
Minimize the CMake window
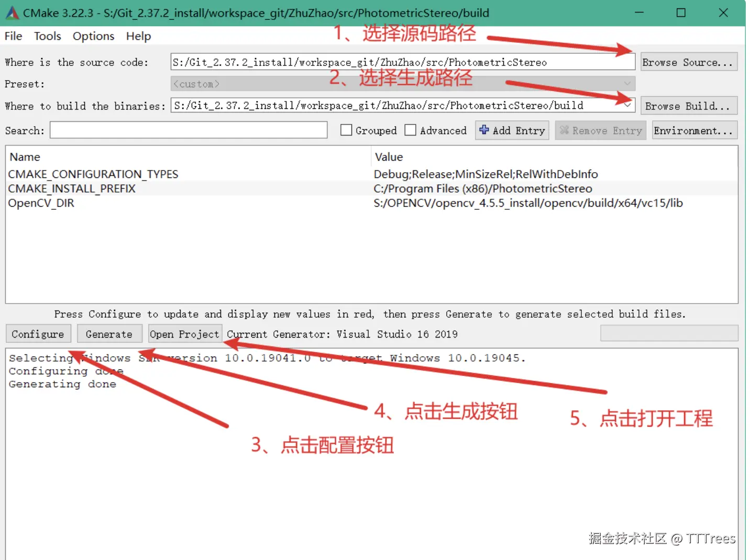(x=639, y=13)
